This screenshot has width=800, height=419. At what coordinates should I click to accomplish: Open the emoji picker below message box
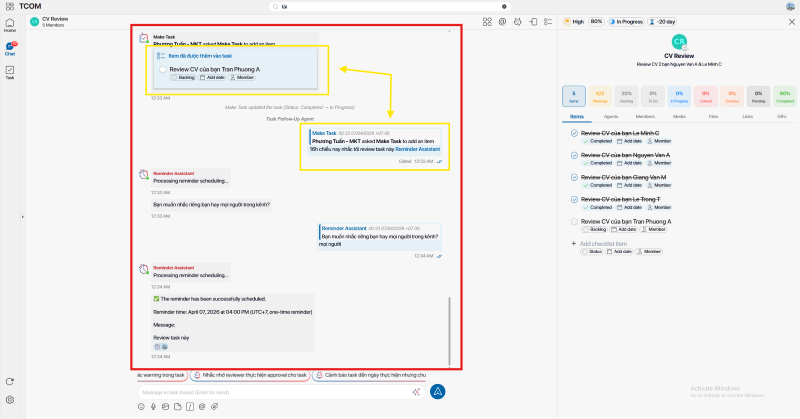[141, 407]
